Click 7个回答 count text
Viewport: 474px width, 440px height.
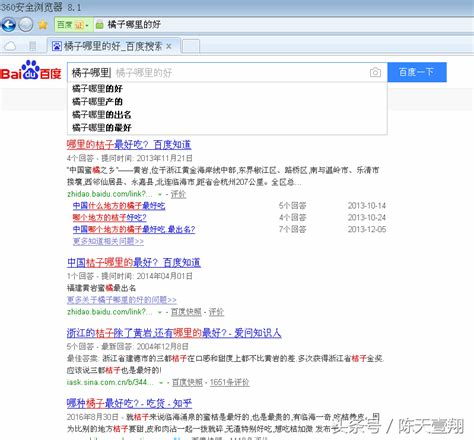[x=292, y=229]
